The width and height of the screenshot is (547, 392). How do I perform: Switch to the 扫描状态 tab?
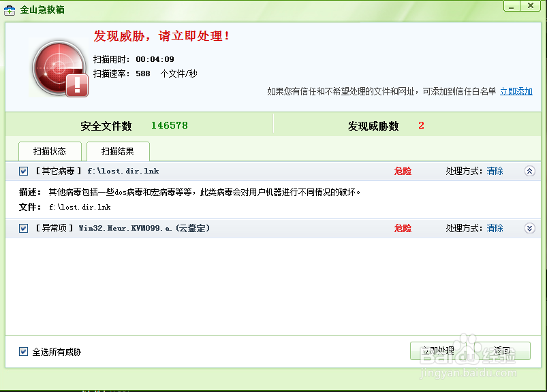click(x=49, y=150)
